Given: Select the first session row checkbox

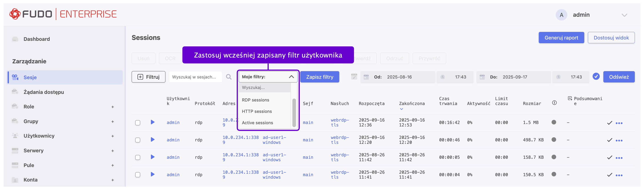Looking at the screenshot, I should coord(137,123).
